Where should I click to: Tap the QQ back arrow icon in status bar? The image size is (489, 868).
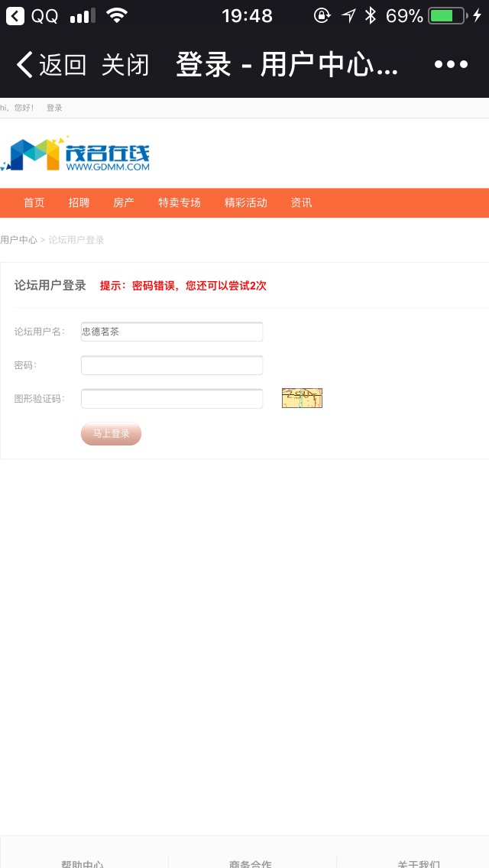click(15, 15)
